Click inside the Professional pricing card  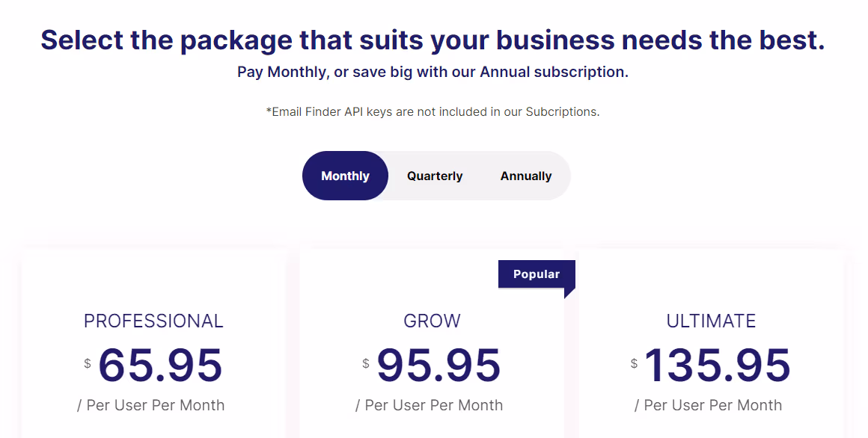point(153,344)
